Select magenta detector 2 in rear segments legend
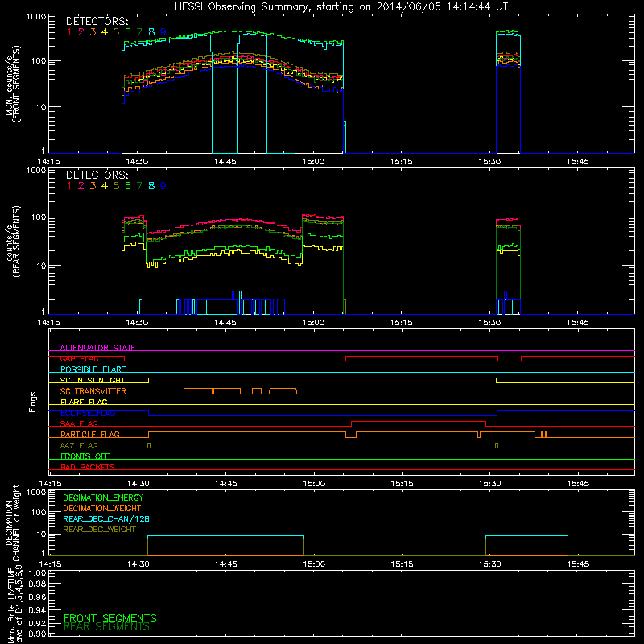Image resolution: width=644 pixels, height=644 pixels. point(81,186)
